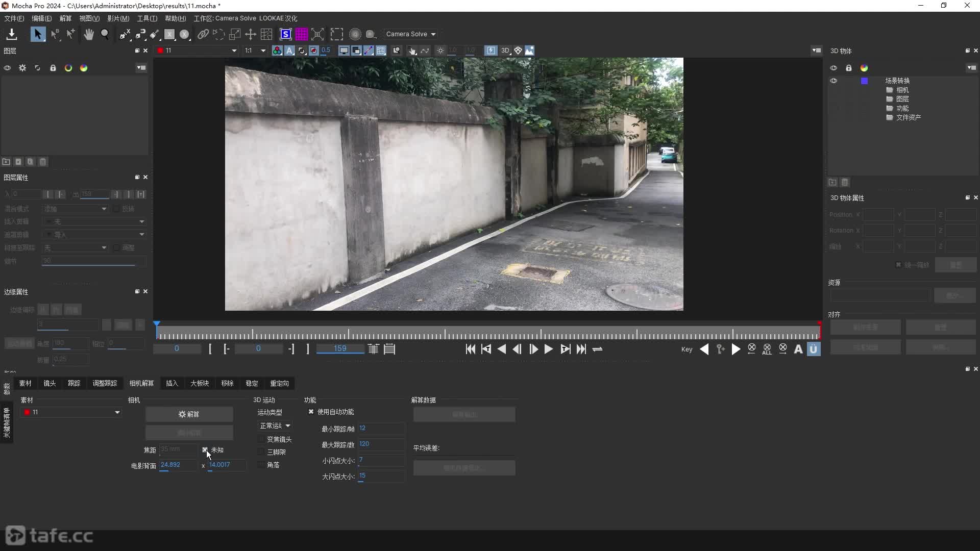Open the 文件(F) menu

(14, 18)
